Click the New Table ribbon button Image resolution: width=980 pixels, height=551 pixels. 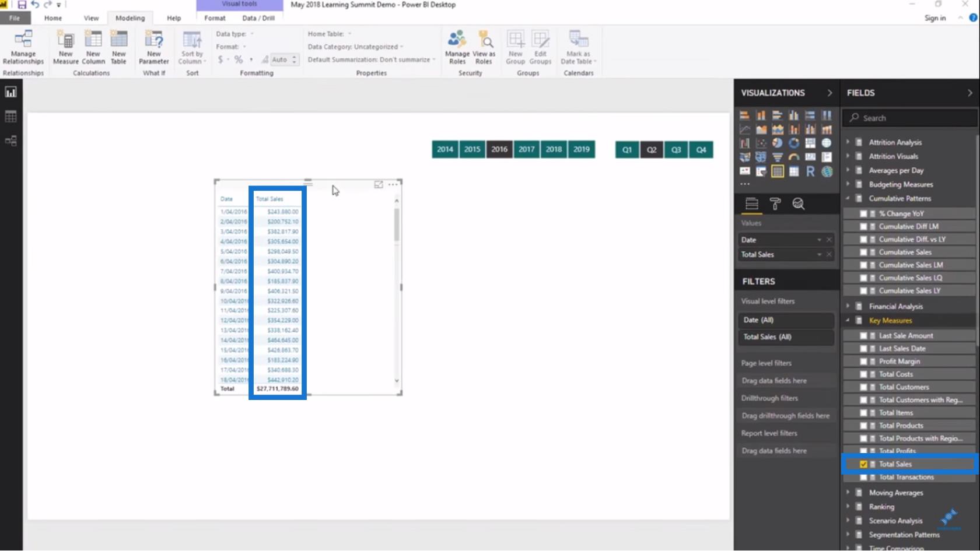[118, 47]
